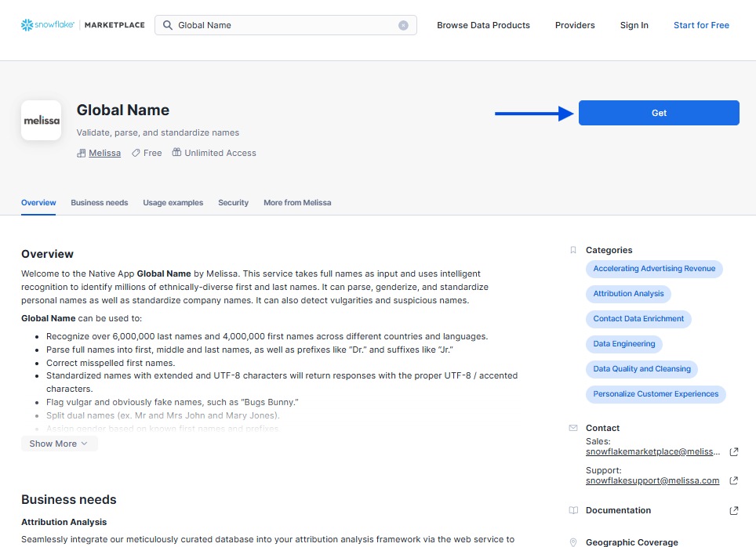Select the Personalize Customer Experiences category
The width and height of the screenshot is (756, 547).
tap(656, 393)
